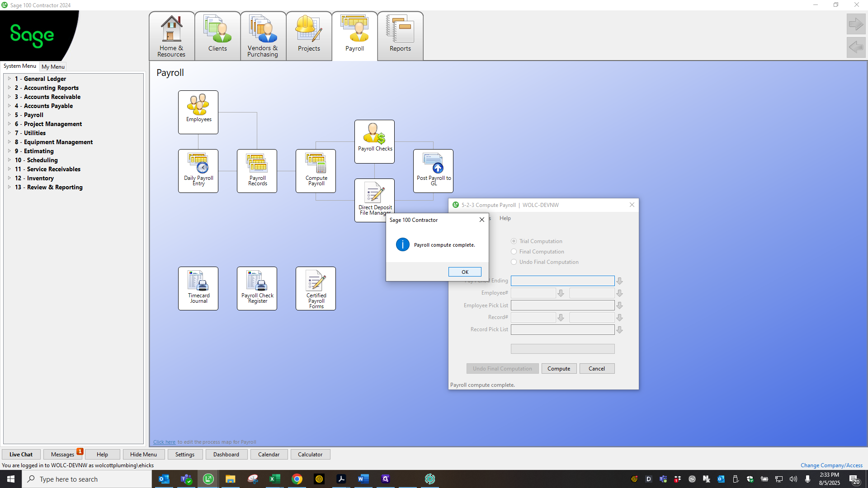Click Cancel in Compute Payroll window
This screenshot has width=868, height=488.
point(597,369)
